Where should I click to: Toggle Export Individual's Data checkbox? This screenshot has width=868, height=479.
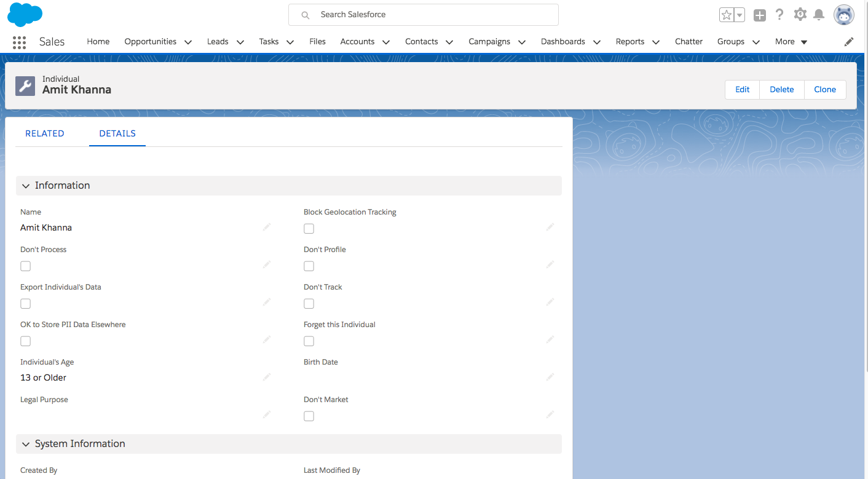pos(25,304)
